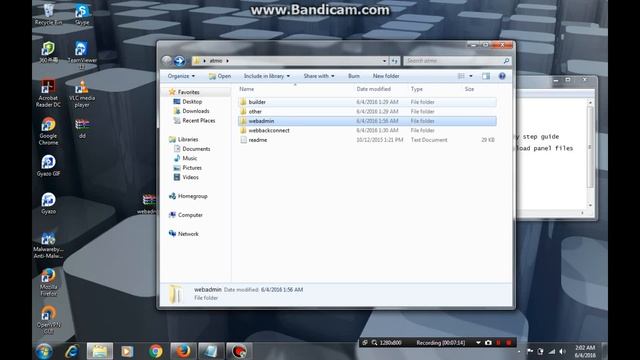640x360 pixels.
Task: Select Documents library in navigation pane
Action: click(x=196, y=149)
